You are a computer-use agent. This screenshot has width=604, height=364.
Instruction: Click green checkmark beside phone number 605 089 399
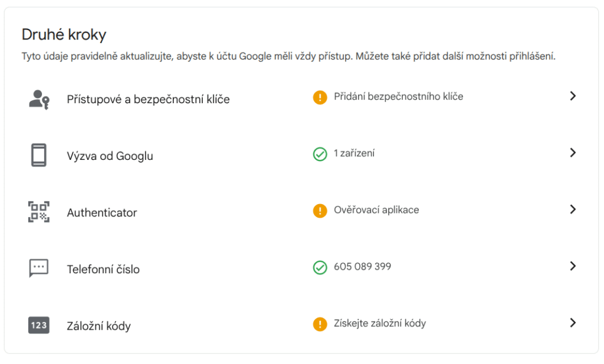(320, 267)
